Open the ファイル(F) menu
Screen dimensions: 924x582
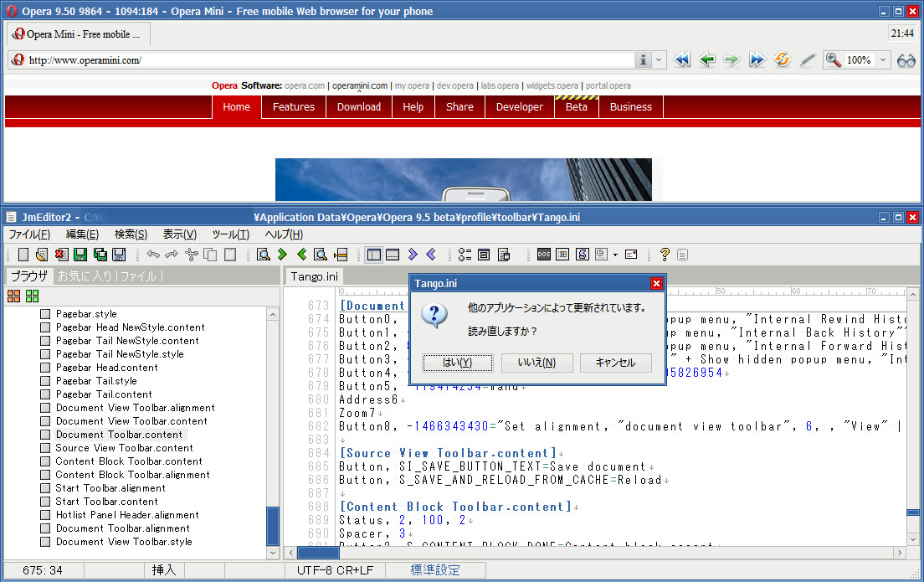(x=29, y=234)
